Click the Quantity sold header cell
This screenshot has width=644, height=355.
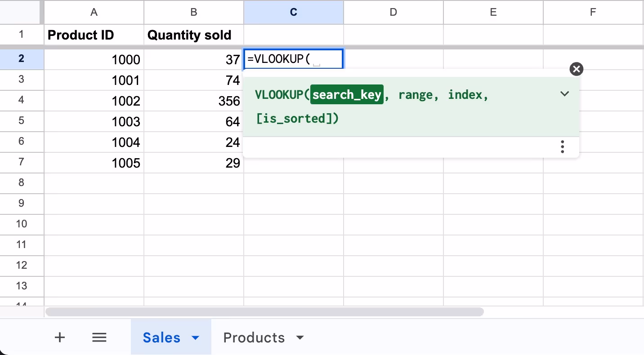(194, 35)
